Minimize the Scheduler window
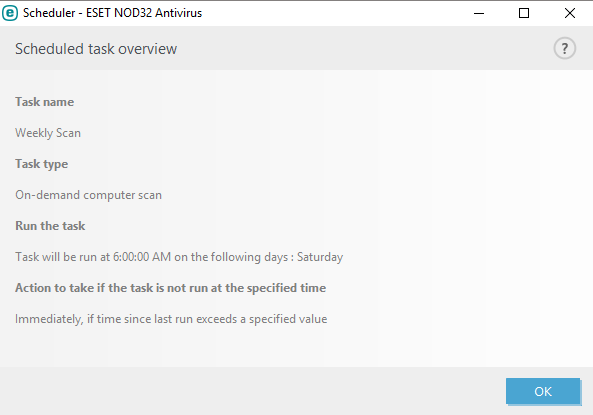Screen dimensions: 593x415 pos(479,13)
